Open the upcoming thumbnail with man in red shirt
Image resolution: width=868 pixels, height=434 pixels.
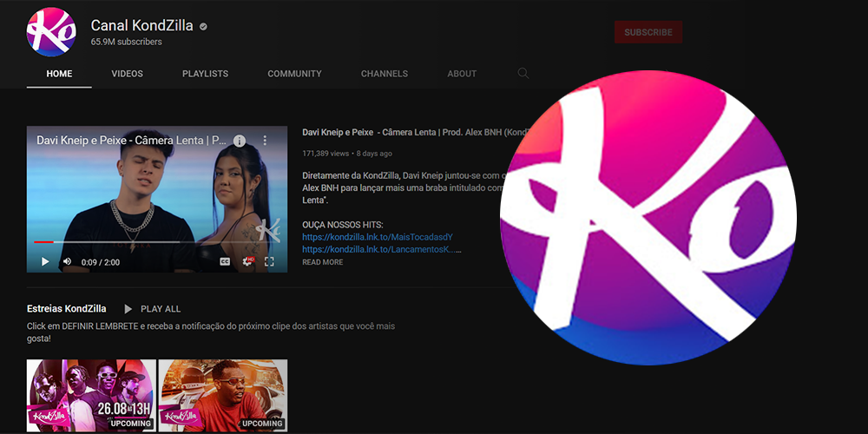pyautogui.click(x=223, y=396)
